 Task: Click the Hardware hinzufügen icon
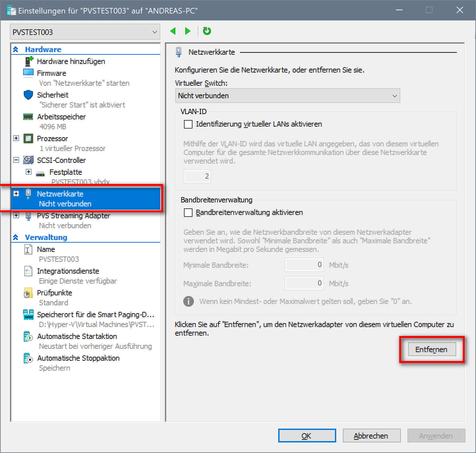coord(29,61)
